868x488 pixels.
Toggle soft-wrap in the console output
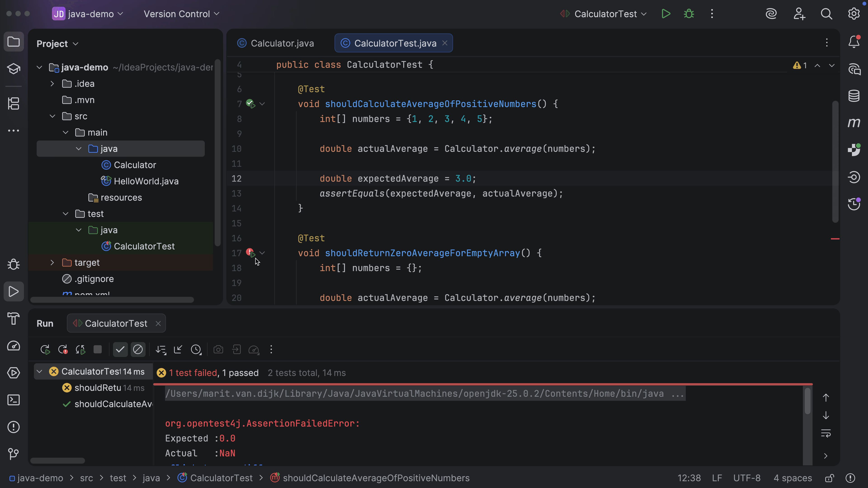[826, 433]
